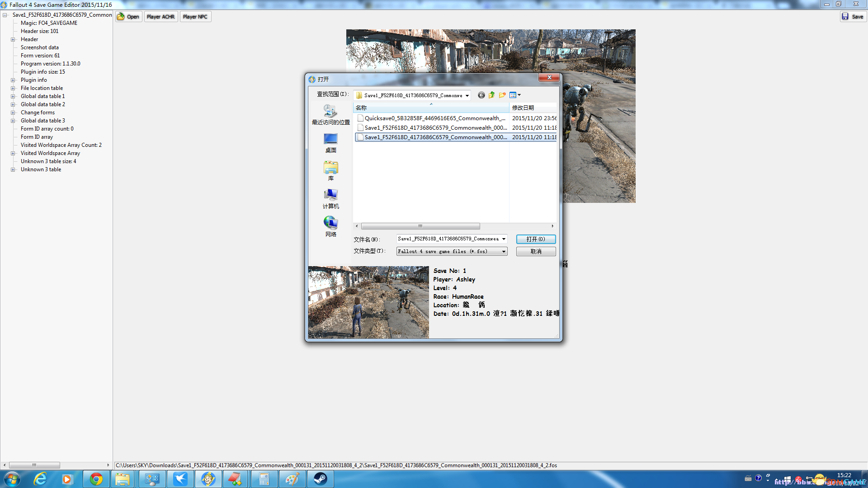Click the save preview thumbnail in dialog
The image size is (868, 488).
tap(368, 302)
